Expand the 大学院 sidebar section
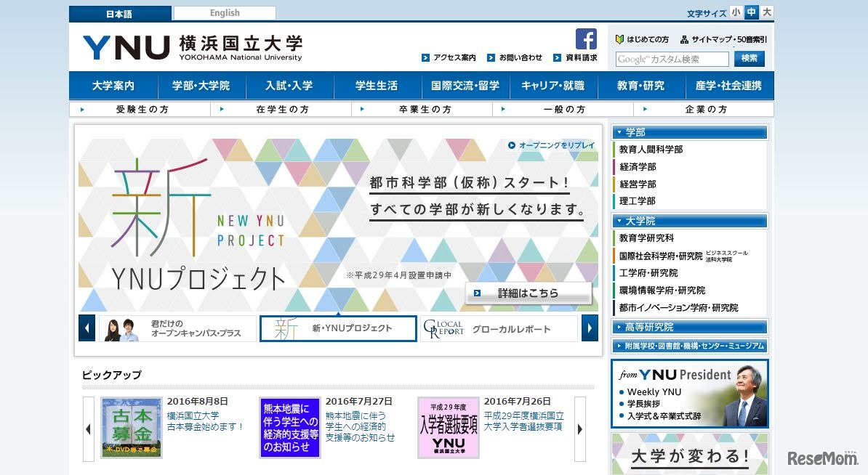This screenshot has height=475, width=868. [690, 220]
